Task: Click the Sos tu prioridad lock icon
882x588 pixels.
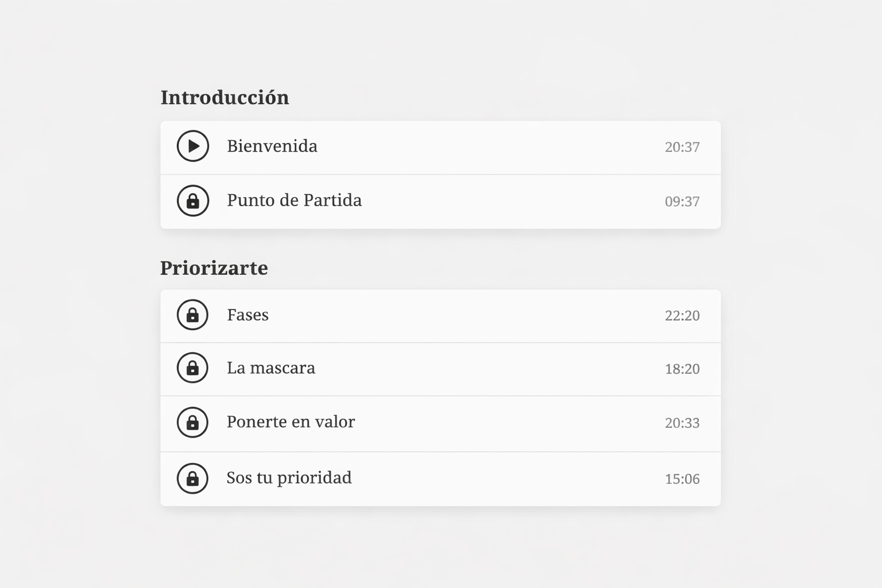Action: (193, 478)
